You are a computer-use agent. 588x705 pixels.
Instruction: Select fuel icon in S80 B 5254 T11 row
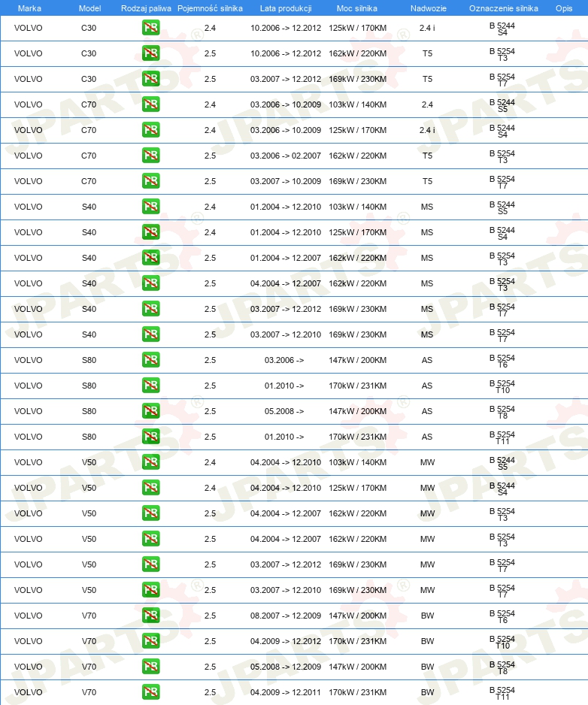pos(150,437)
